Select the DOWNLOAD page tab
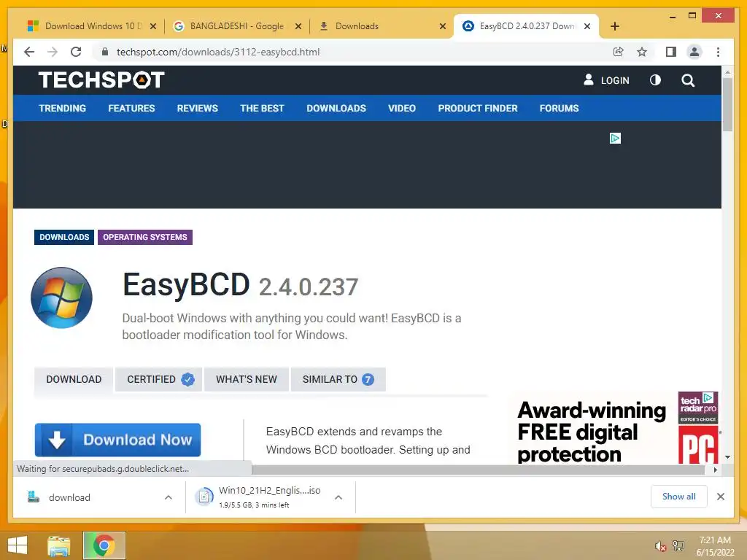 (x=74, y=379)
